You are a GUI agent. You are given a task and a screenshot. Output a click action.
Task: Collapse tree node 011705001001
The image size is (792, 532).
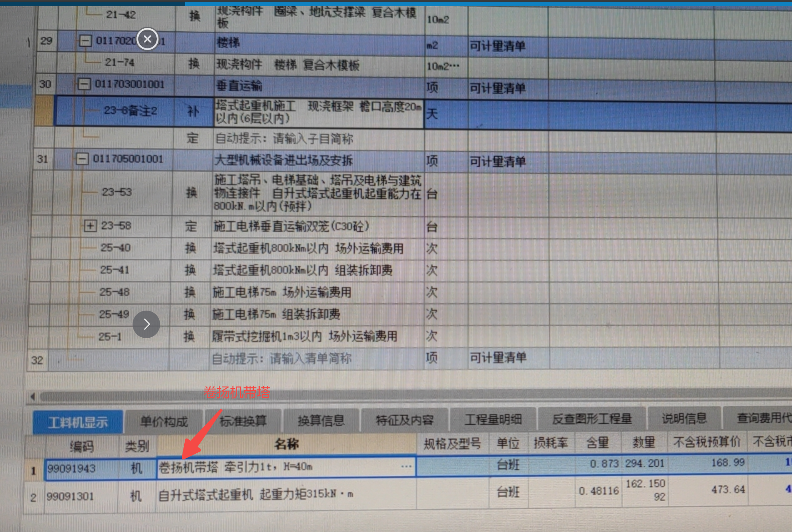coord(82,159)
